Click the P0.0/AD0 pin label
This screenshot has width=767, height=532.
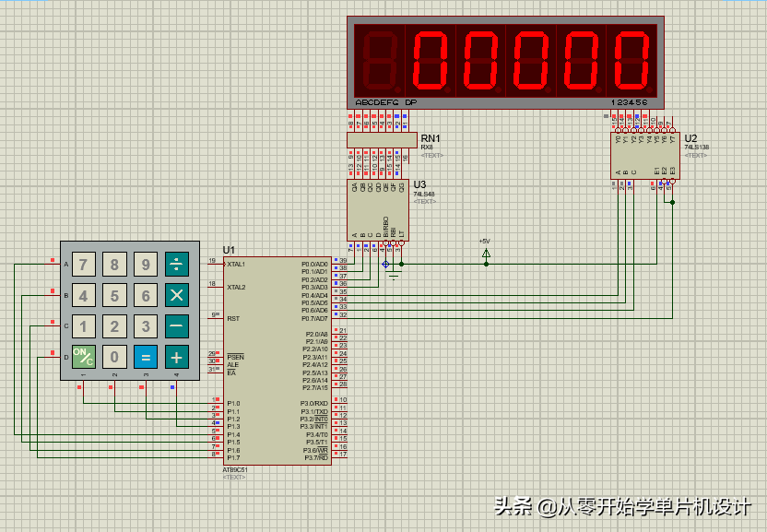[314, 265]
